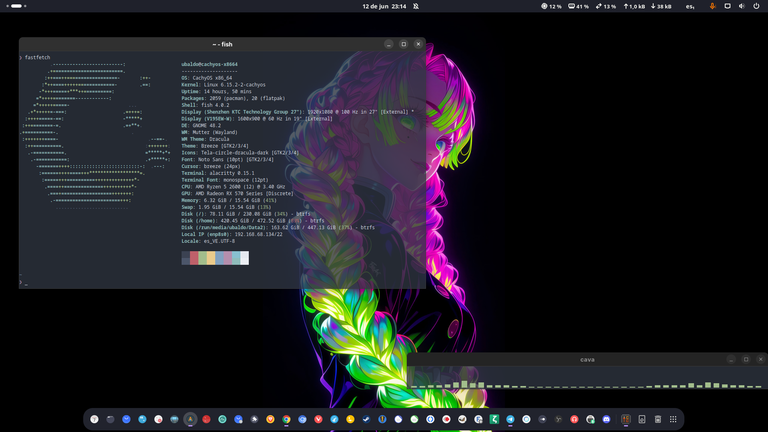Click the terminal prompt line at bottom
This screenshot has width=768, height=432.
coord(222,283)
